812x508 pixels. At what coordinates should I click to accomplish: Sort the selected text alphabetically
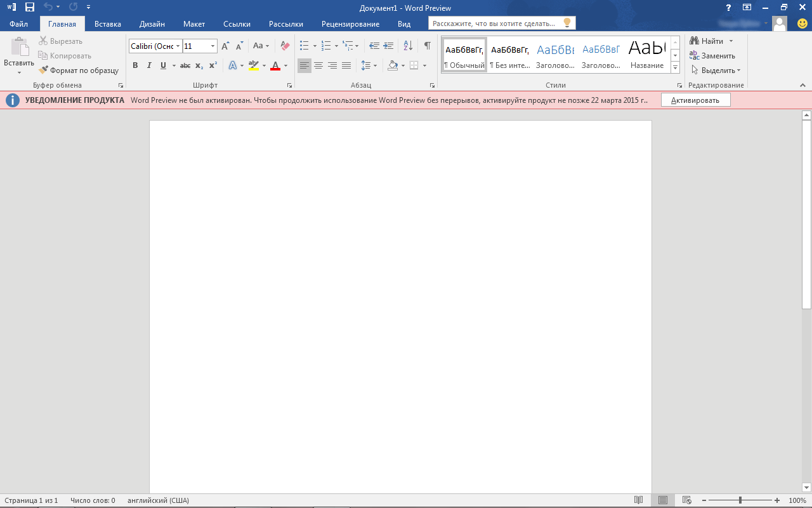pyautogui.click(x=408, y=46)
